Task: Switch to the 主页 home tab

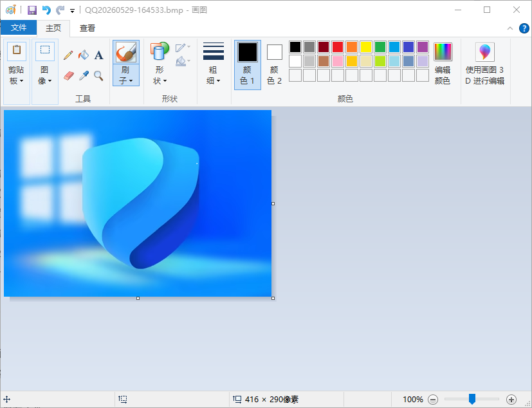Action: [x=53, y=28]
